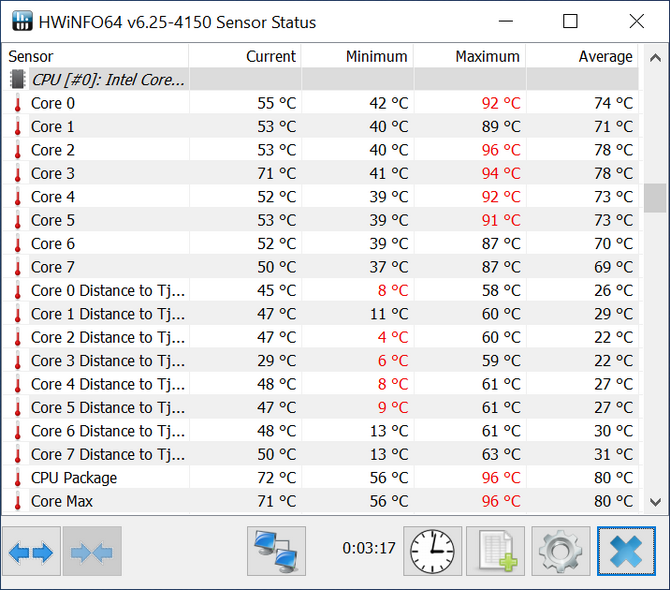The width and height of the screenshot is (670, 590).
Task: Select Core 6 Distance to Tj row
Action: 321,431
